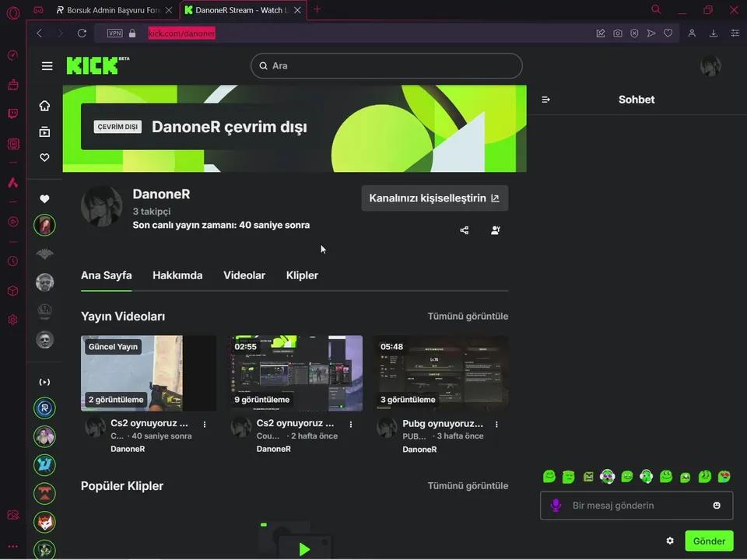Click the Ara search field
747x560 pixels.
tap(387, 65)
